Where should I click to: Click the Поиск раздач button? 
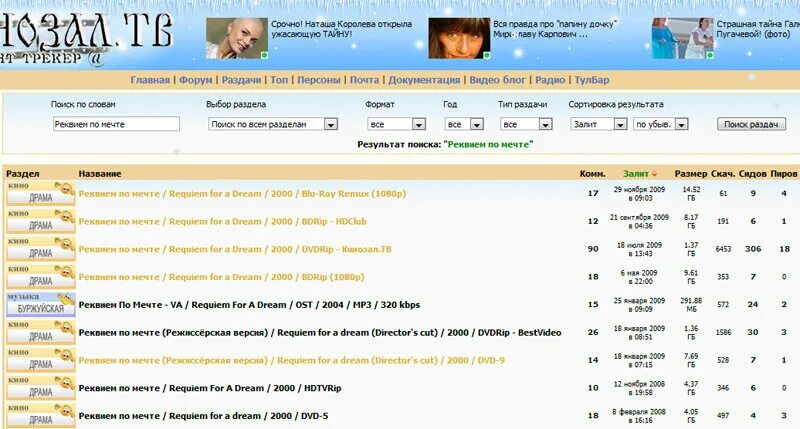(x=751, y=124)
